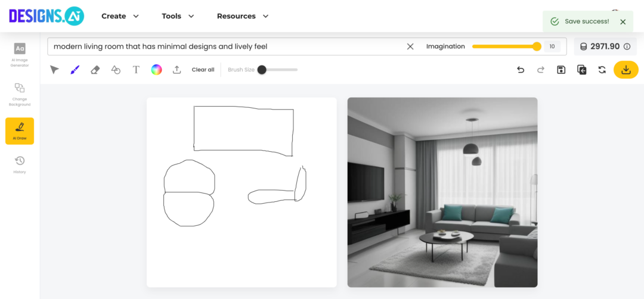Undo the last stroke

pos(521,70)
